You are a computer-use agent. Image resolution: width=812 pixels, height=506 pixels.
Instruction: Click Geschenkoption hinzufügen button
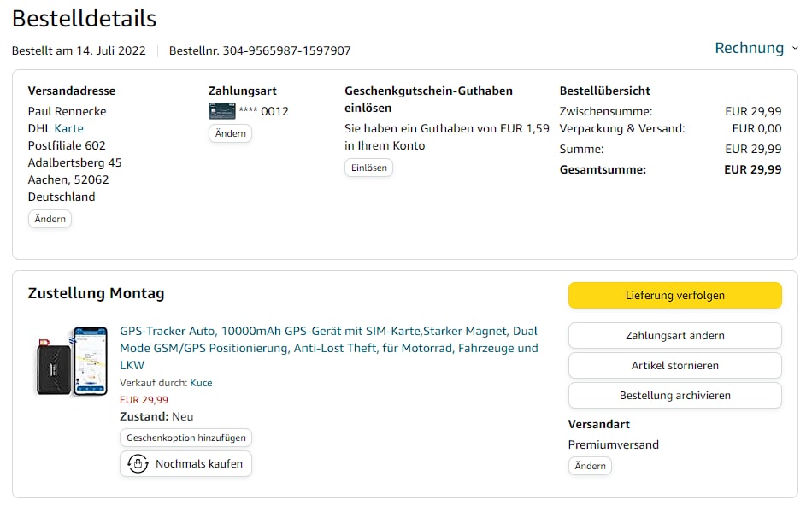pyautogui.click(x=185, y=438)
